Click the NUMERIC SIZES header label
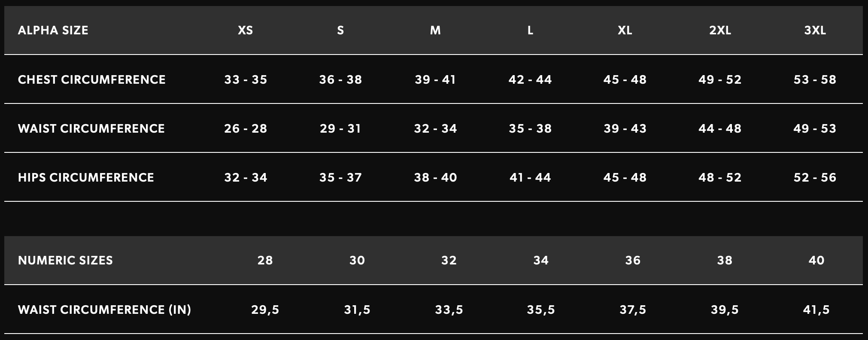This screenshot has width=868, height=340. click(65, 260)
